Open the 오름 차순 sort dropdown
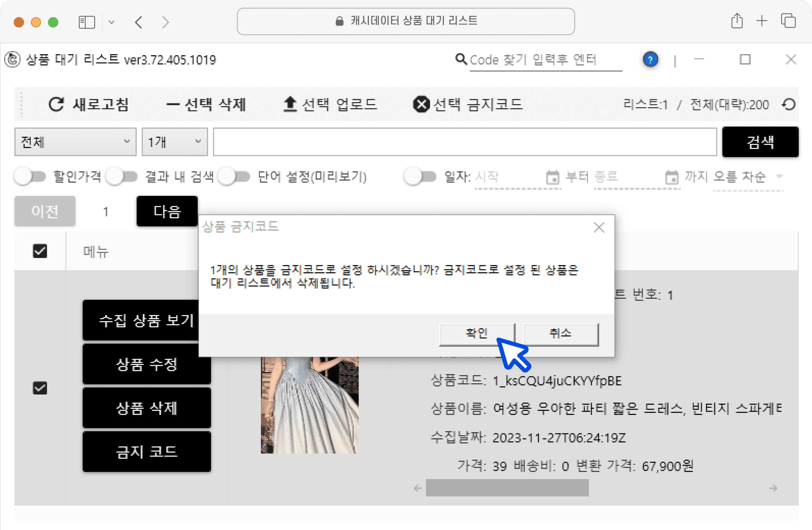Image resolution: width=812 pixels, height=530 pixels. pos(747,177)
